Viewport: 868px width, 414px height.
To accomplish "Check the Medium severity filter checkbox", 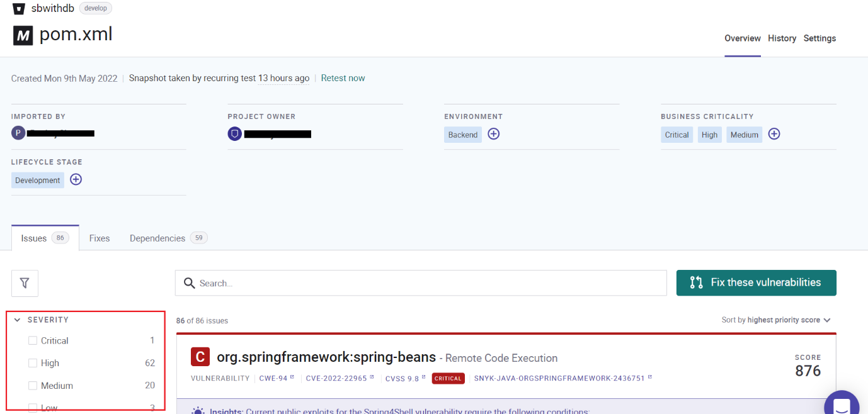I will [33, 386].
